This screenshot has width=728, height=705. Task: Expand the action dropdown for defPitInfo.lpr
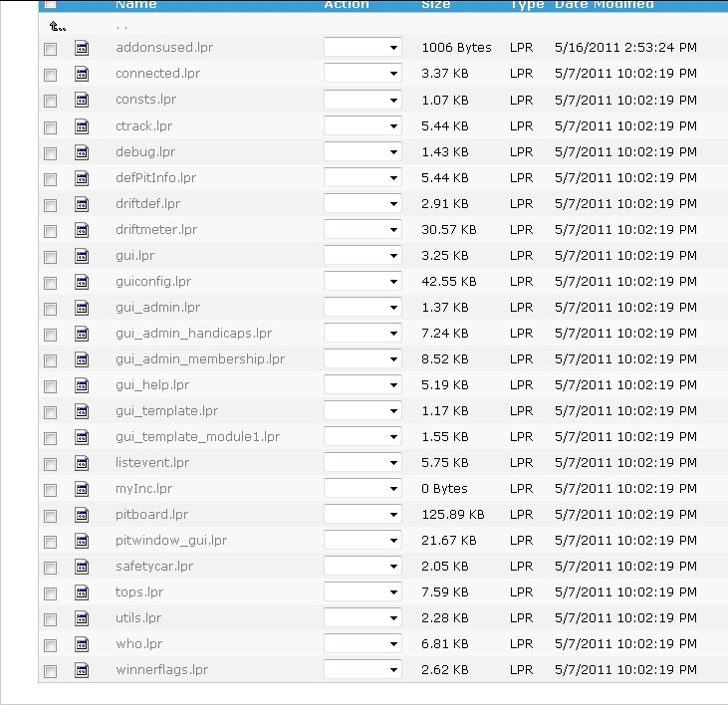(x=363, y=178)
